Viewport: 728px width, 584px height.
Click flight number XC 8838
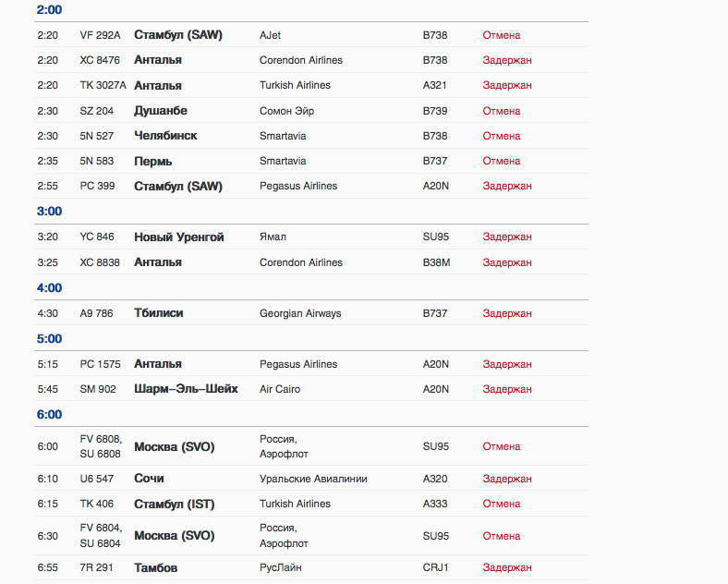click(100, 262)
